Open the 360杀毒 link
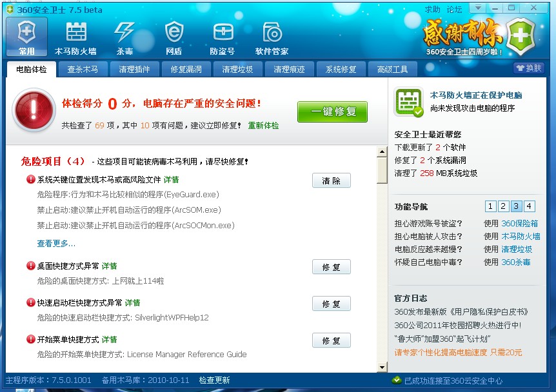The width and height of the screenshot is (556, 392). pos(516,262)
